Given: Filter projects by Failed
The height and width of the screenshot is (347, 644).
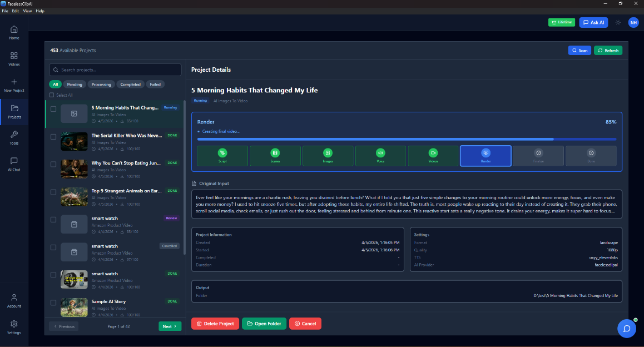Looking at the screenshot, I should tap(155, 84).
